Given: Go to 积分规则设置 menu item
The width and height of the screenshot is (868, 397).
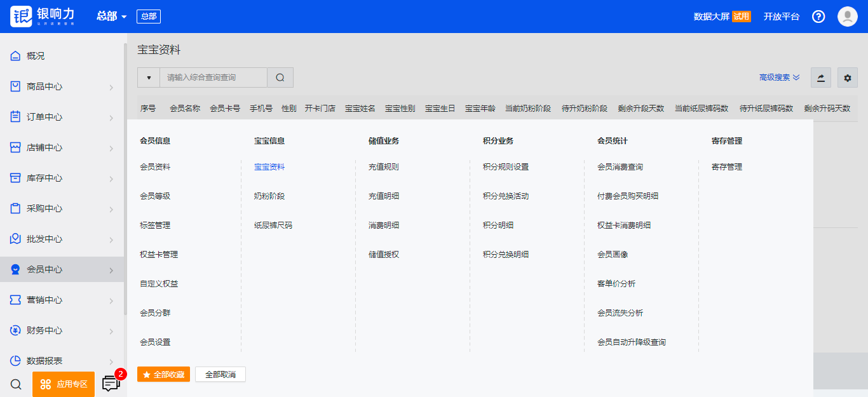Looking at the screenshot, I should tap(505, 167).
